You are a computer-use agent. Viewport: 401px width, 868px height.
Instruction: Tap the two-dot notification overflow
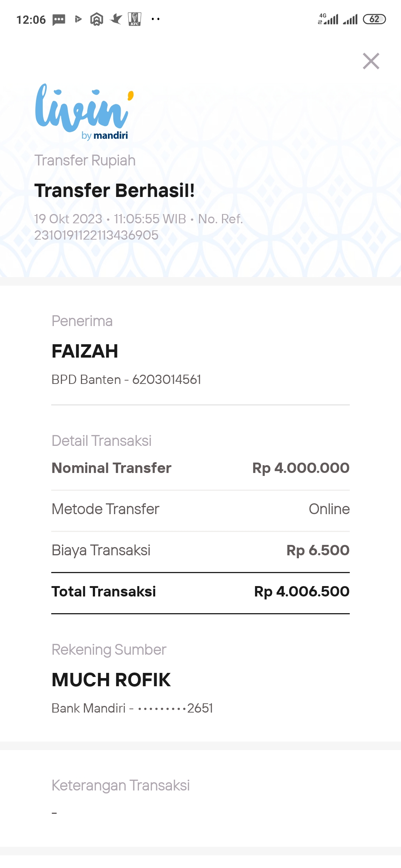(156, 19)
